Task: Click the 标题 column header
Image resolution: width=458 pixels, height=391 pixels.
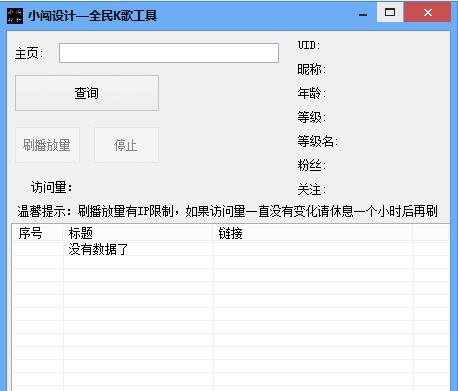Action: [x=138, y=233]
